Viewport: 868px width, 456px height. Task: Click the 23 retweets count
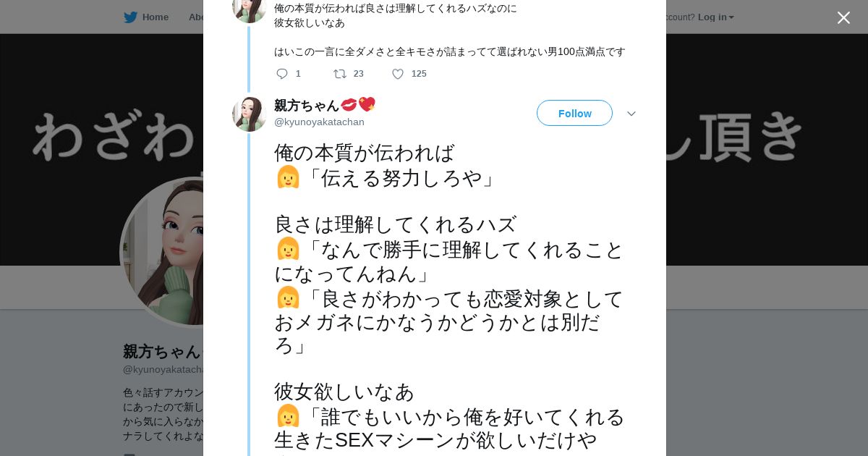coord(358,74)
